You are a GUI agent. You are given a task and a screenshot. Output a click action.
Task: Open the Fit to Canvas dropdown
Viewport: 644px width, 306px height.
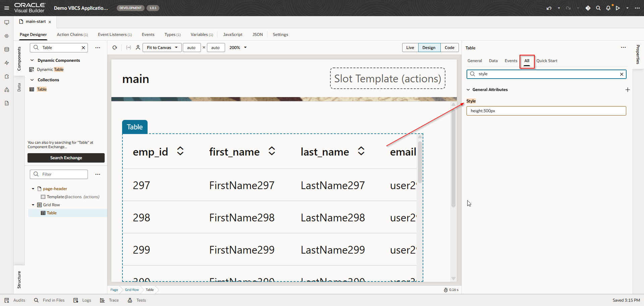pyautogui.click(x=162, y=48)
